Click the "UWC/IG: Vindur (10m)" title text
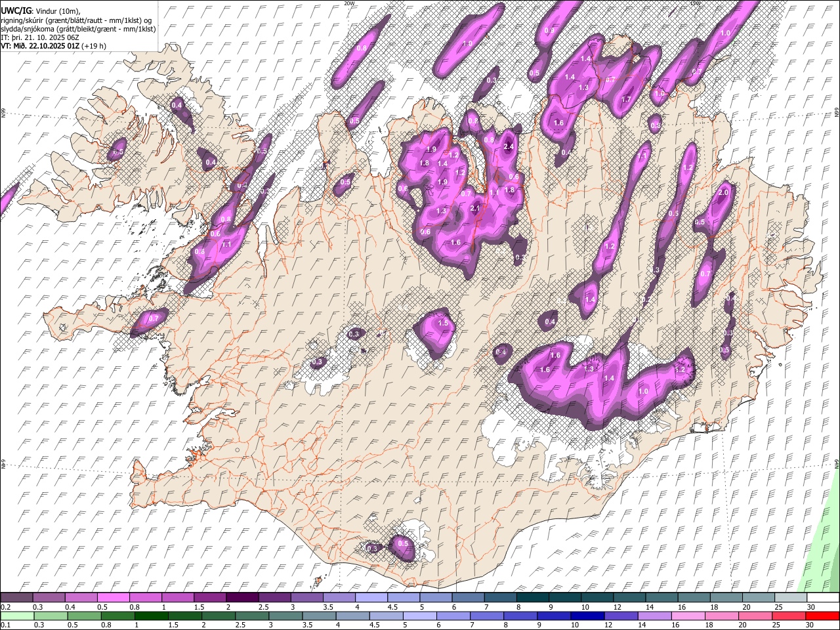The height and width of the screenshot is (630, 840). (40, 10)
